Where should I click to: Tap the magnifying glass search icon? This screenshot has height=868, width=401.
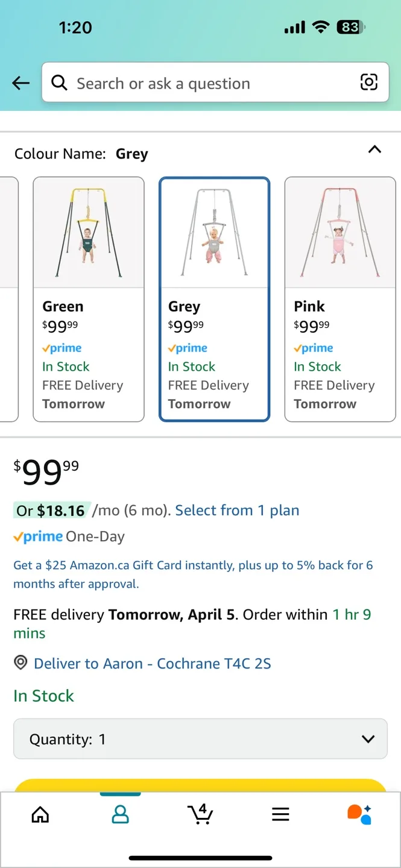point(59,83)
